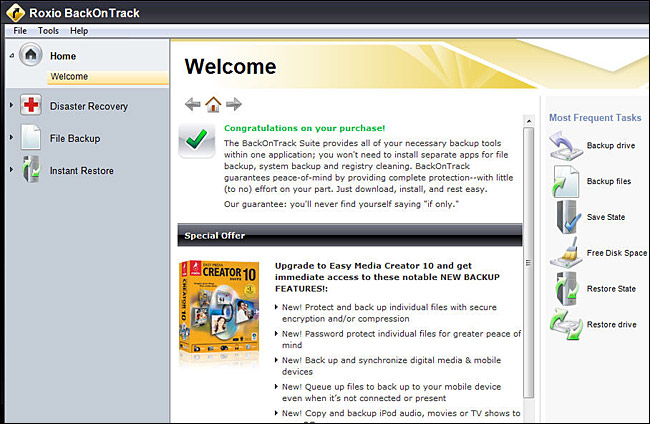The width and height of the screenshot is (650, 424).
Task: Click 'Upgrade to Easy Media Creator 10' heading
Action: pyautogui.click(x=387, y=277)
